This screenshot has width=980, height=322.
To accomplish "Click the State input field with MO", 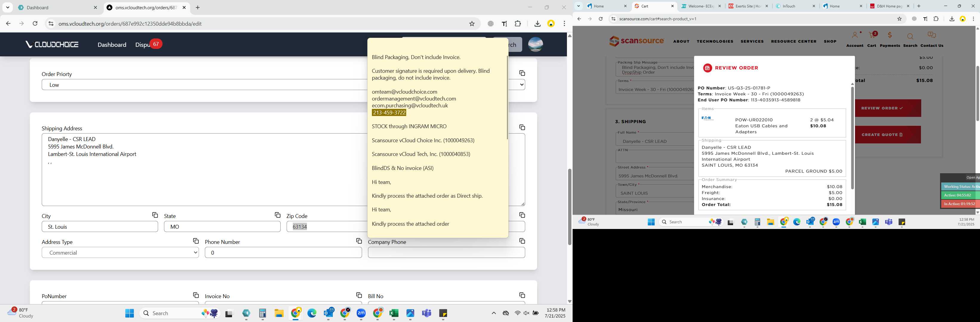I will coord(222,227).
